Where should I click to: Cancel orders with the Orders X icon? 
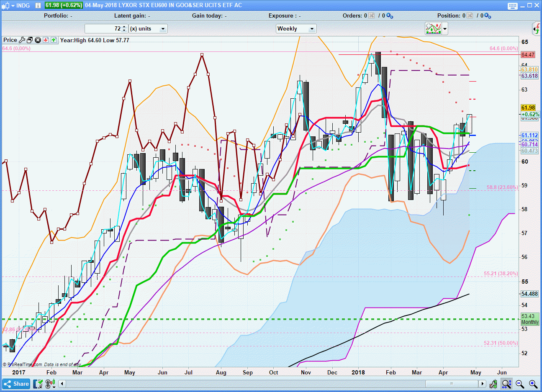(371, 15)
